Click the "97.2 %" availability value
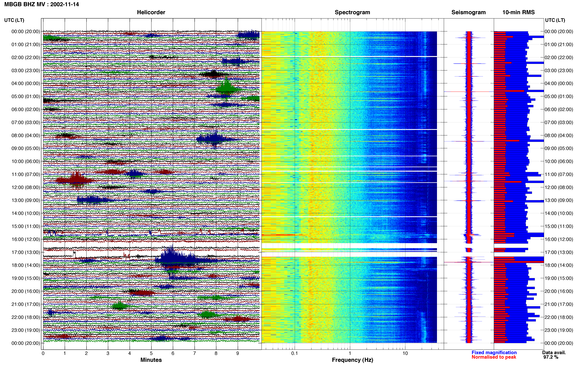 [x=551, y=357]
